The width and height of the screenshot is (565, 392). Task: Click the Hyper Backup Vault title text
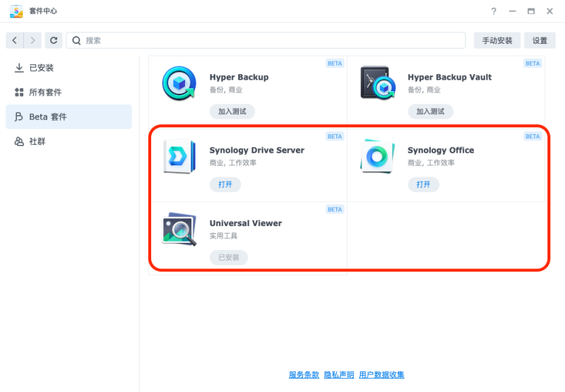coord(450,77)
